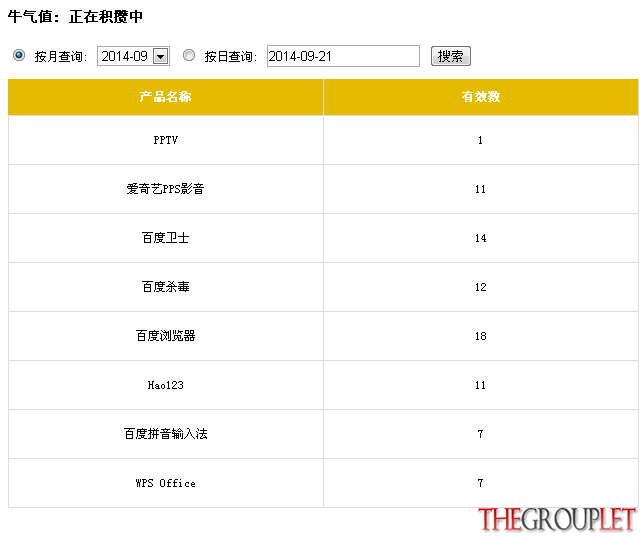This screenshot has height=538, width=643.
Task: Click the 按日查询 label text
Action: 230,56
